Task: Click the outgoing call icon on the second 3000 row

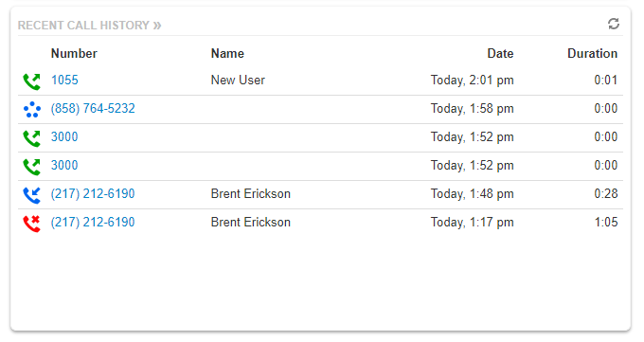Action: point(31,167)
